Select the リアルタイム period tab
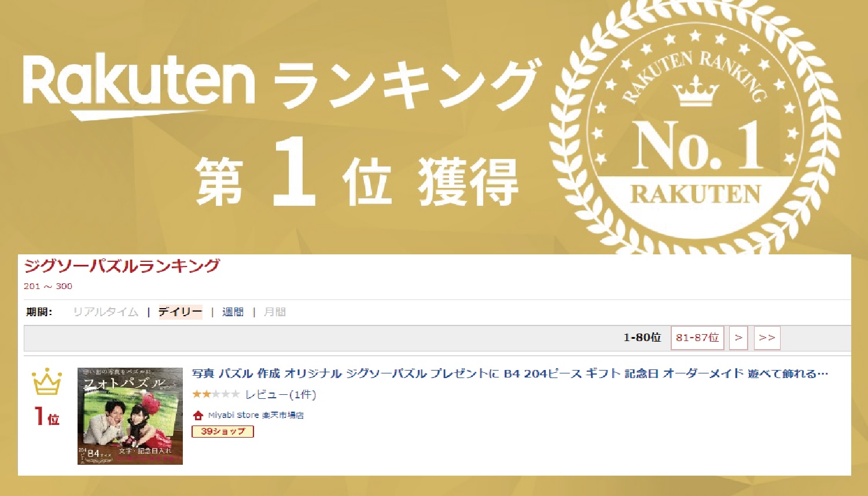Image resolution: width=868 pixels, height=496 pixels. pos(105,312)
